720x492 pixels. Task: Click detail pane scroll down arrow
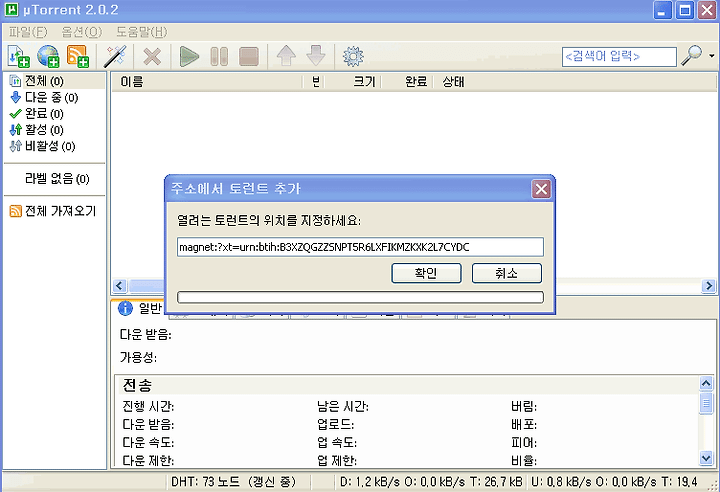click(x=706, y=458)
